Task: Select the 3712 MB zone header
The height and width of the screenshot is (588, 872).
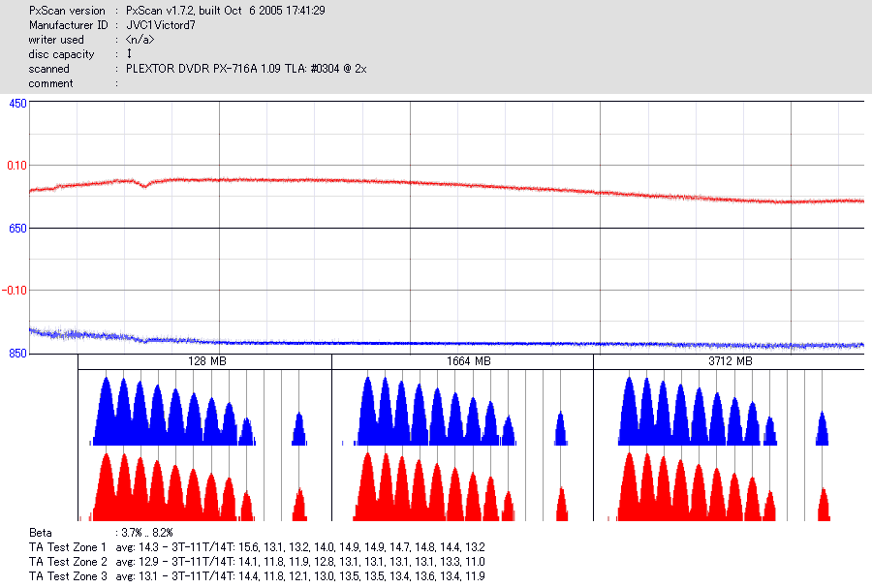Action: (731, 361)
